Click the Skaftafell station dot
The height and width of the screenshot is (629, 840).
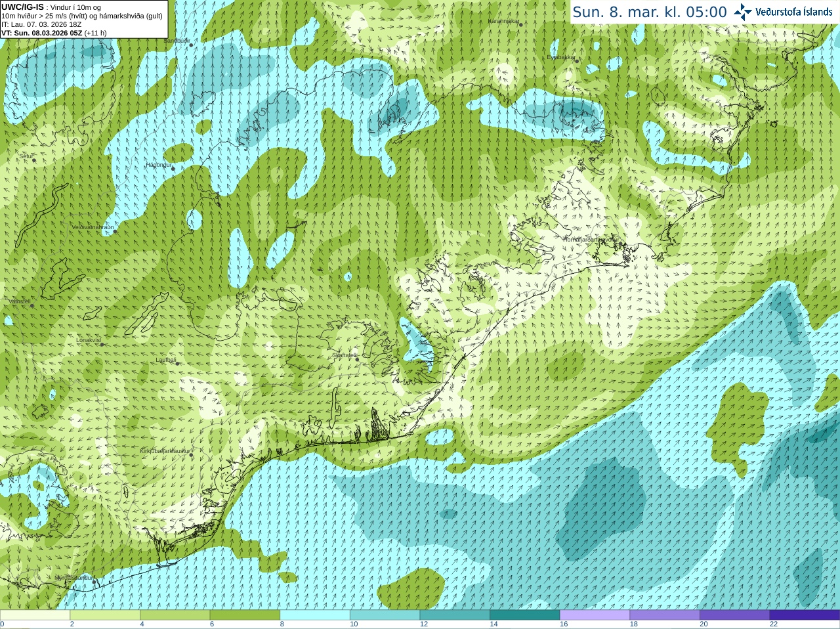pos(356,359)
